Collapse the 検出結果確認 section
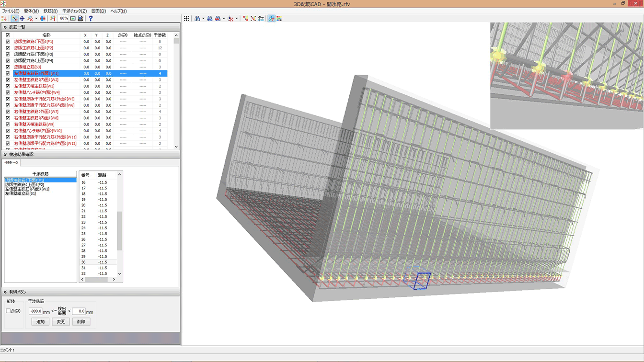This screenshot has width=644, height=362. (5, 155)
